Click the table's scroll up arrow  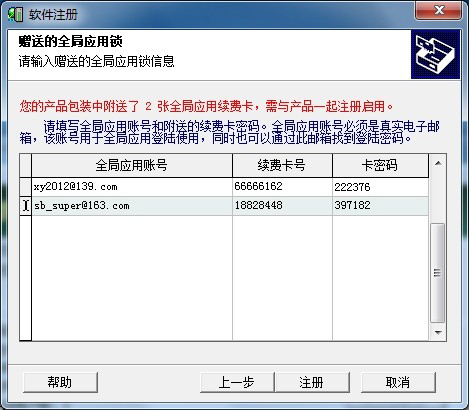coord(438,163)
